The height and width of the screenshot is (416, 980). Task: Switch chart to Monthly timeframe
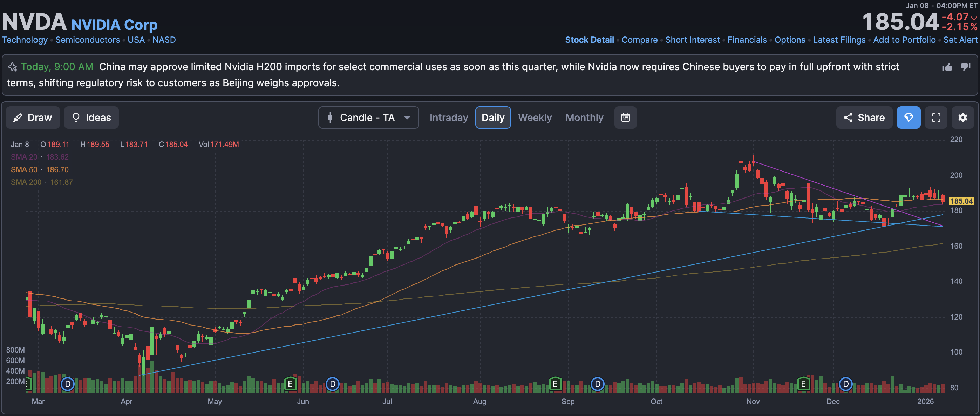click(x=584, y=118)
